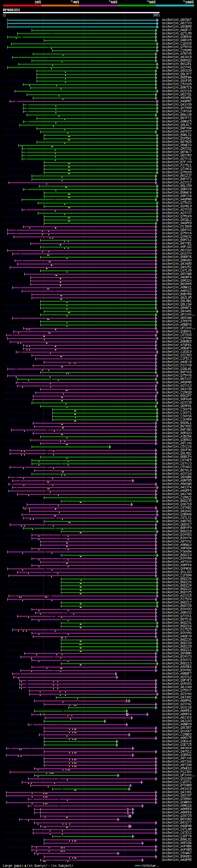
Task: Select the UniRef100_B9GML1 label
Action: point(177,423)
